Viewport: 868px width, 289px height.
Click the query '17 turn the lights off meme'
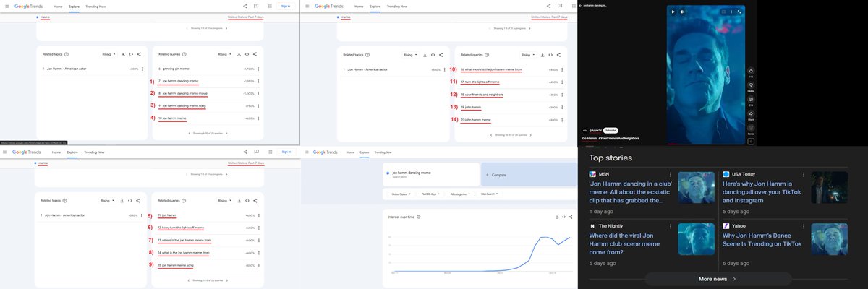tap(480, 82)
